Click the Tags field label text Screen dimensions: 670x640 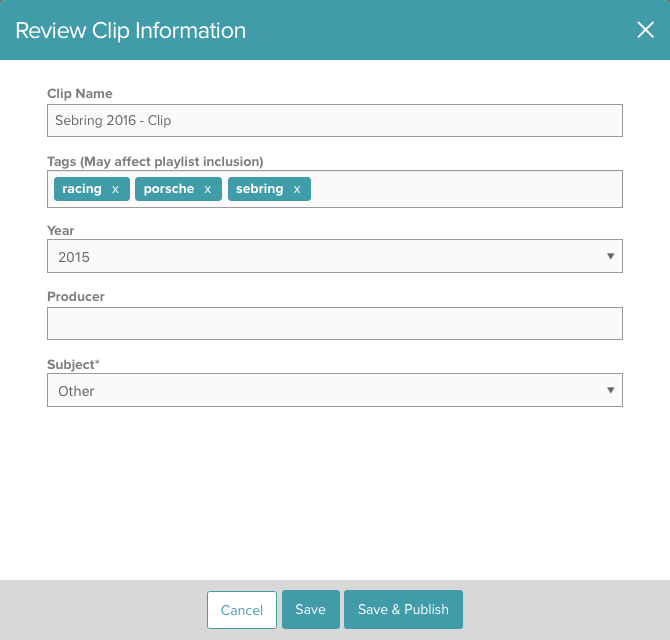pyautogui.click(x=155, y=162)
